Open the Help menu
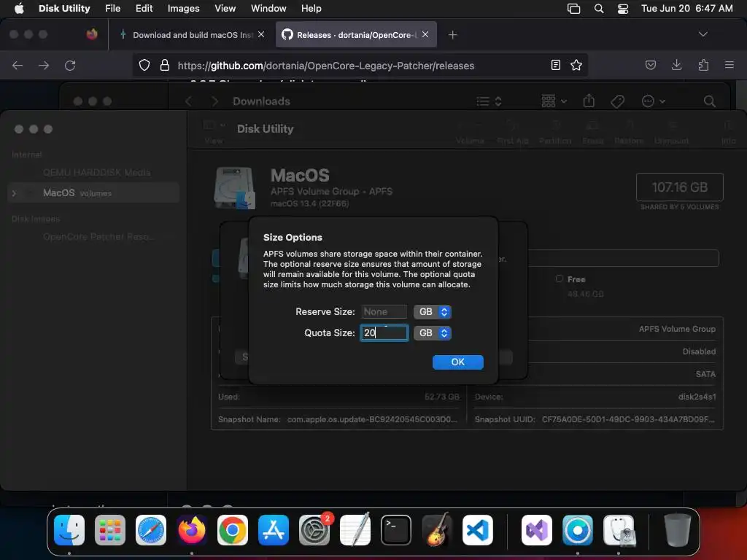The width and height of the screenshot is (747, 560). tap(311, 9)
